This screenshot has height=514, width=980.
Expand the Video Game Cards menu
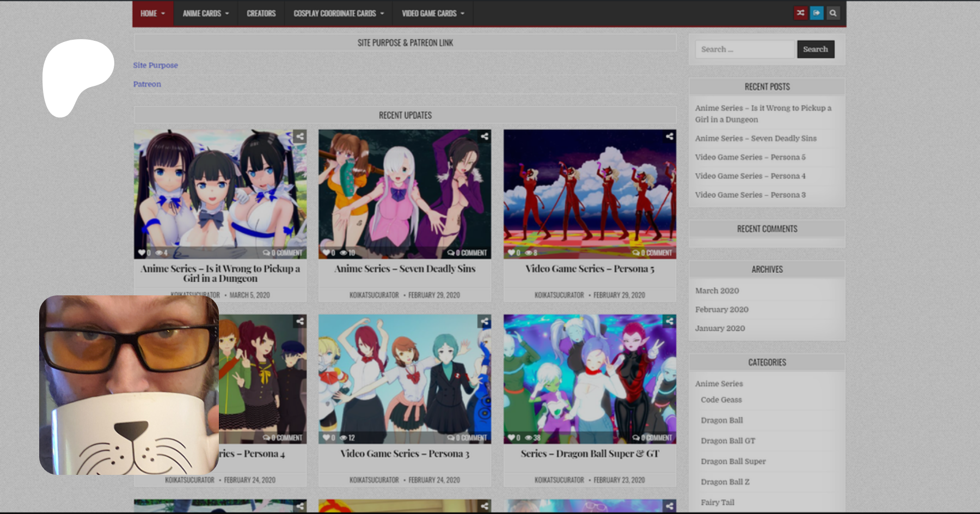(432, 14)
